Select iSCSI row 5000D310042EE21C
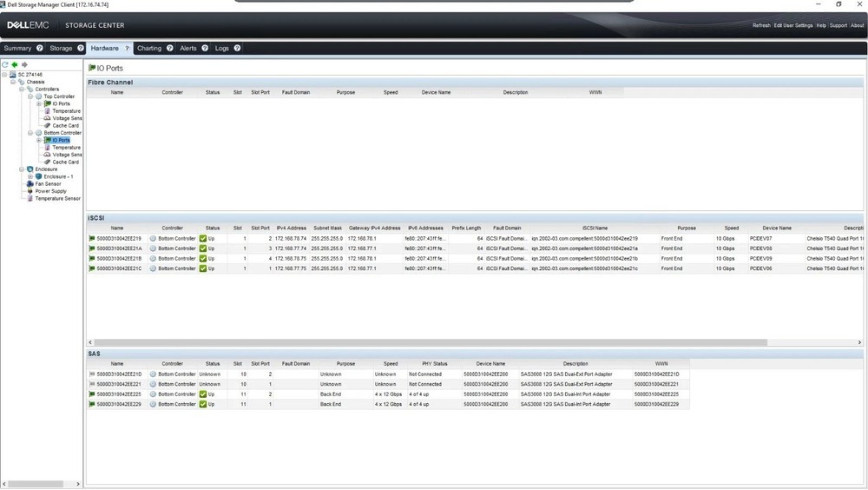 pyautogui.click(x=475, y=268)
